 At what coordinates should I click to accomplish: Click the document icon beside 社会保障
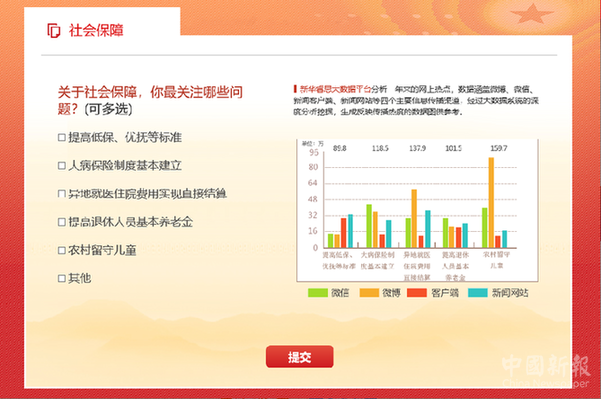[x=54, y=31]
